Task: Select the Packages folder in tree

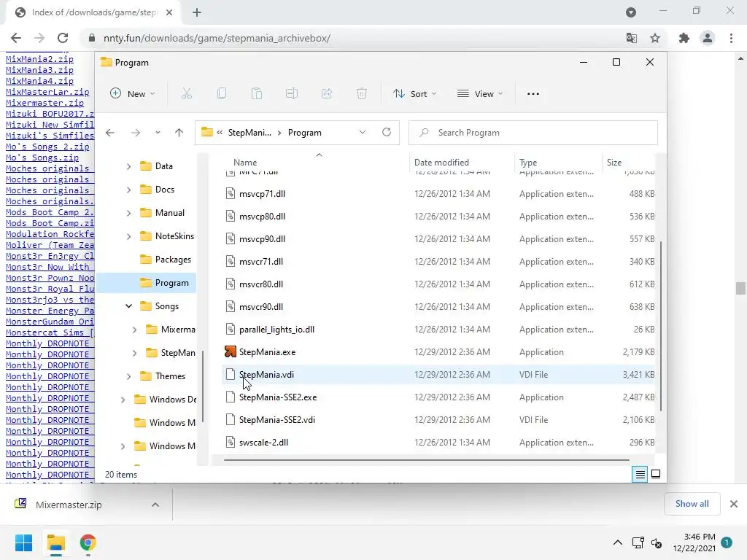Action: coord(166,260)
